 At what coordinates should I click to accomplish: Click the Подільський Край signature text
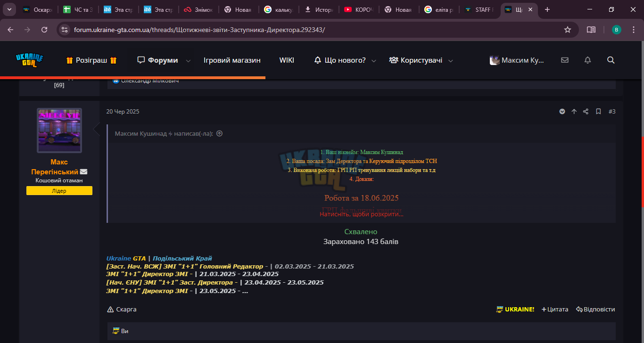182,258
